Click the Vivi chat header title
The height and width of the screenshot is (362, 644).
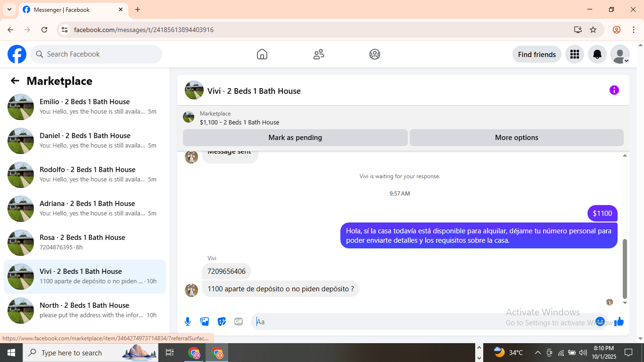pos(254,91)
